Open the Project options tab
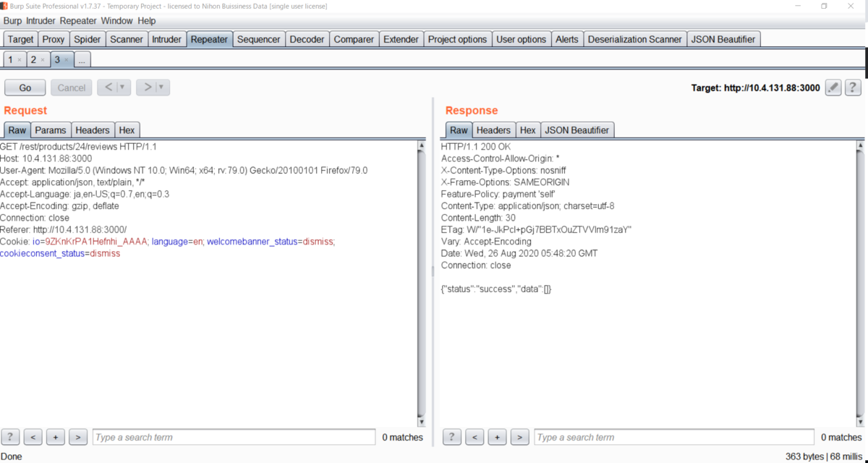 pyautogui.click(x=457, y=39)
